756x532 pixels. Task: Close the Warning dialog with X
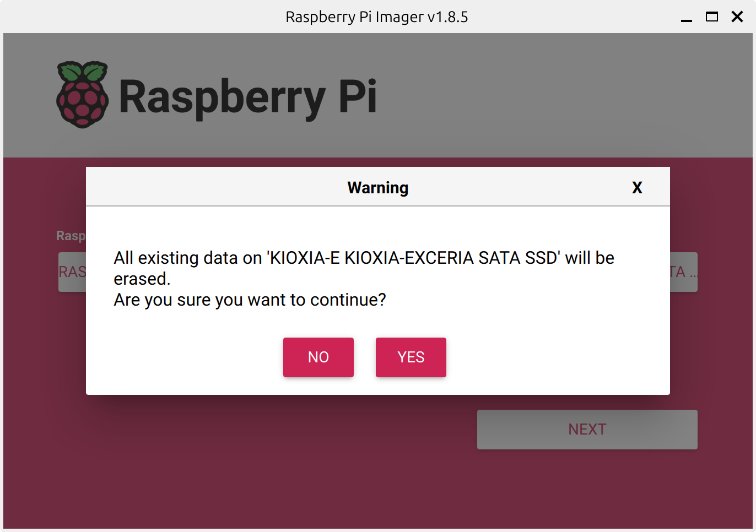(x=637, y=188)
